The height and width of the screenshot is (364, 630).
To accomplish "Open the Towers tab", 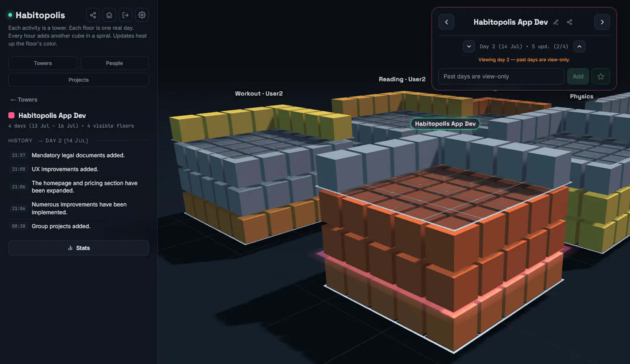I will tap(43, 63).
